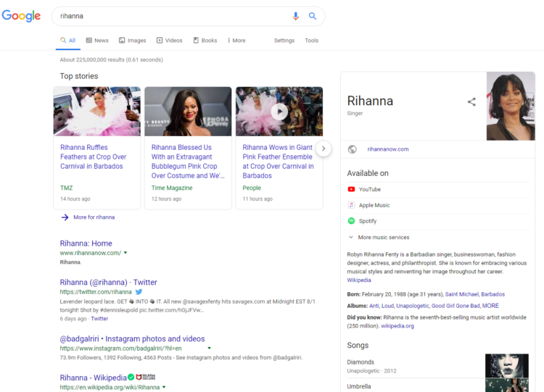544x392 pixels.
Task: Click the share icon in Rihanna panel
Action: tap(471, 101)
